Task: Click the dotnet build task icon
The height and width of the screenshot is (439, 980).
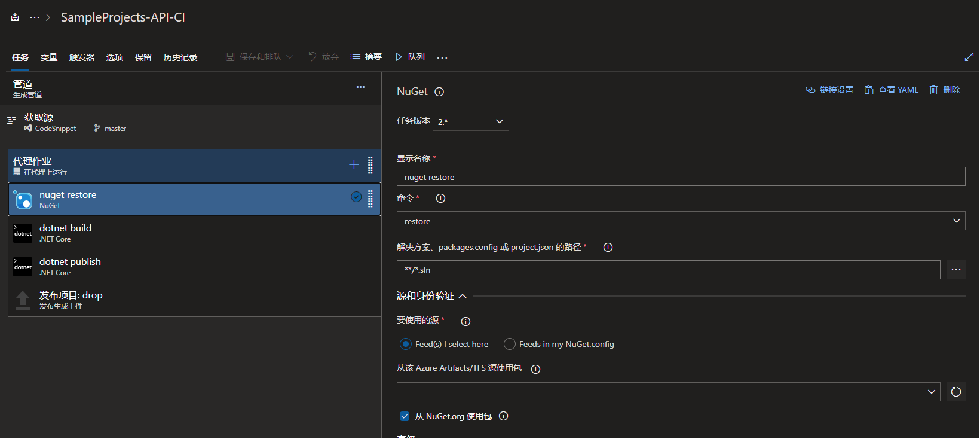Action: click(x=23, y=233)
